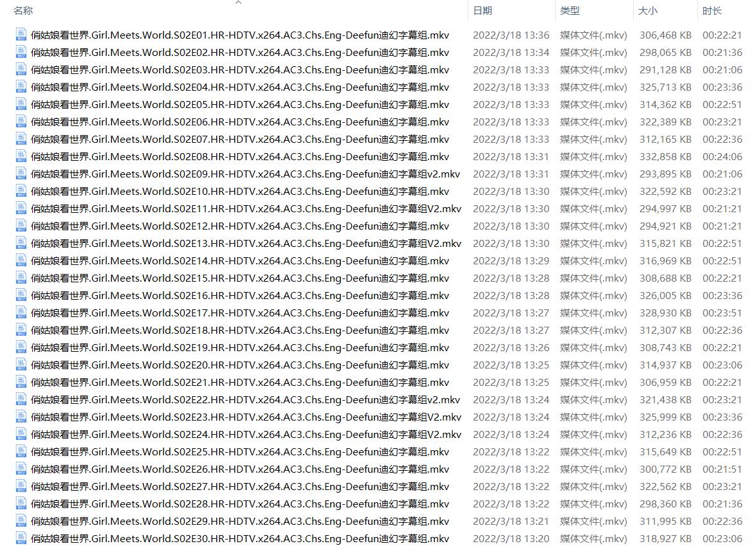Sort files by the 名称 column header
756x555 pixels.
click(23, 11)
